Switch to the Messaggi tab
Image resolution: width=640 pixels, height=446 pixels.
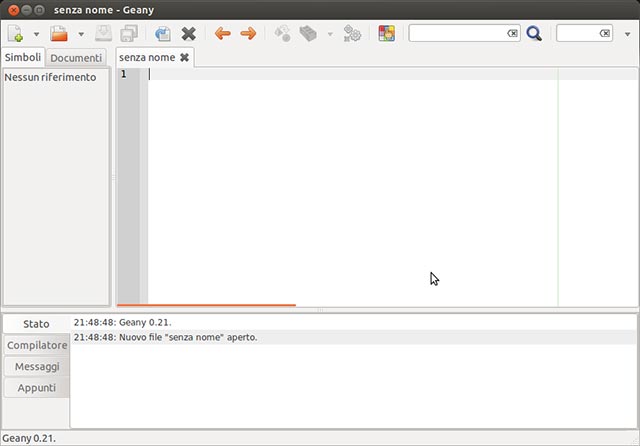pyautogui.click(x=36, y=367)
